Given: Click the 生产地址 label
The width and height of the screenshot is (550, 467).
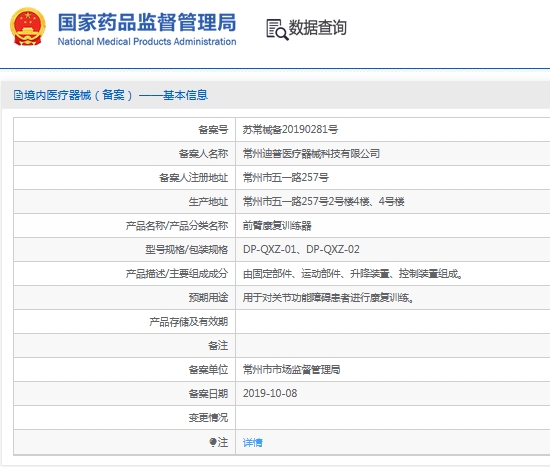Looking at the screenshot, I should [208, 201].
